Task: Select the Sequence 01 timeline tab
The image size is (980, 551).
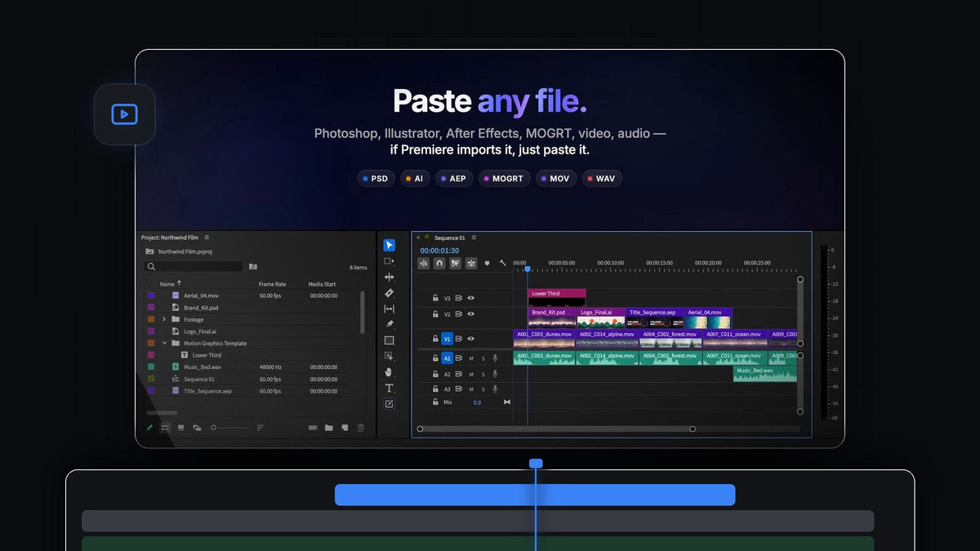Action: [450, 238]
